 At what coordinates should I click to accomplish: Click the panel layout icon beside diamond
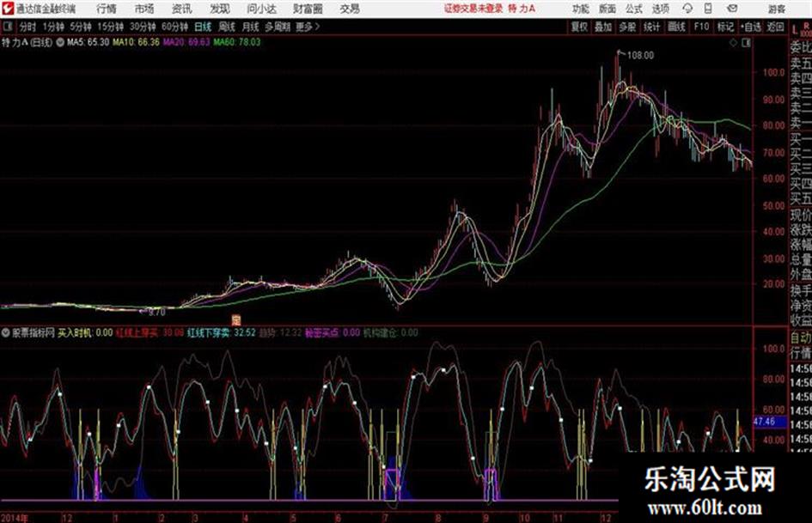click(x=746, y=43)
